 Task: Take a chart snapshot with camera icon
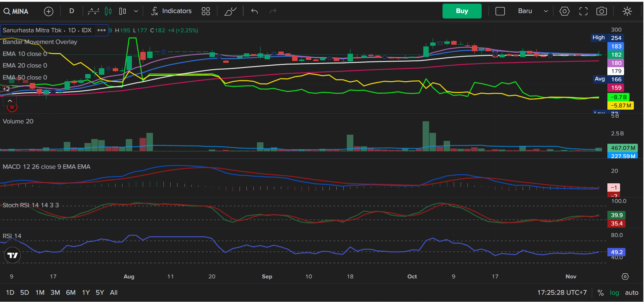coord(602,11)
